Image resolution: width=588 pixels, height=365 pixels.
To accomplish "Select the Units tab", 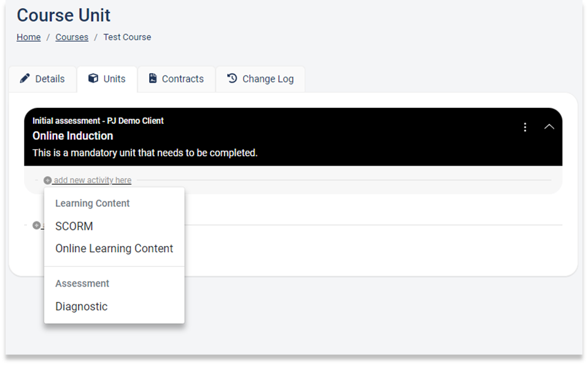I will (x=107, y=79).
